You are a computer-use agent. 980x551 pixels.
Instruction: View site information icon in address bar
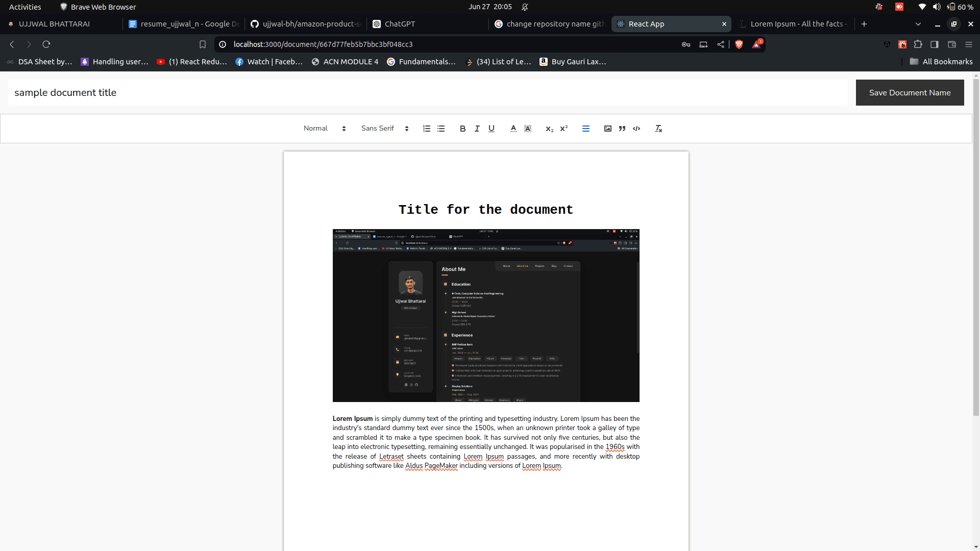[x=223, y=44]
